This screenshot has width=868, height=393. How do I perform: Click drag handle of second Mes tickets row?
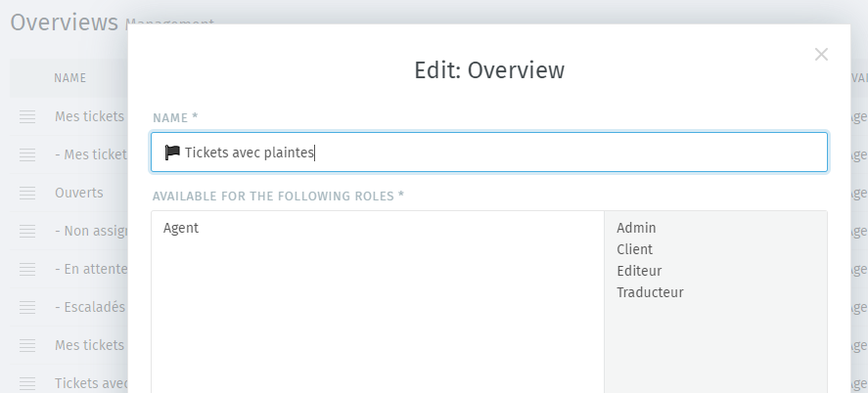pos(27,154)
